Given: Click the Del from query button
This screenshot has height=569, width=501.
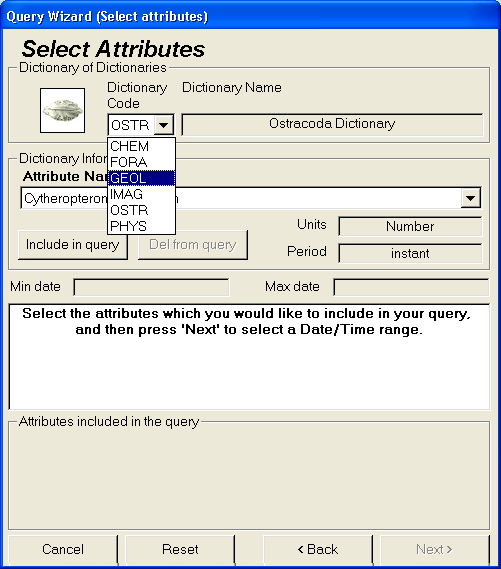Looking at the screenshot, I should click(193, 245).
